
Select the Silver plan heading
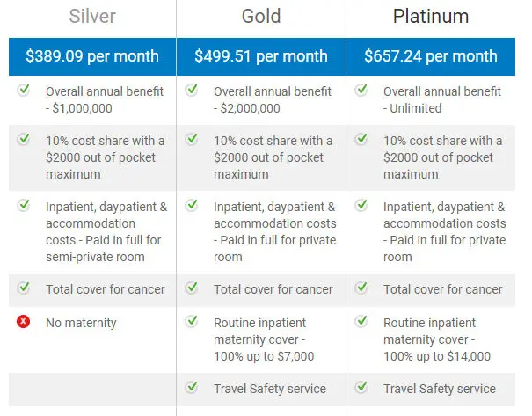[92, 17]
